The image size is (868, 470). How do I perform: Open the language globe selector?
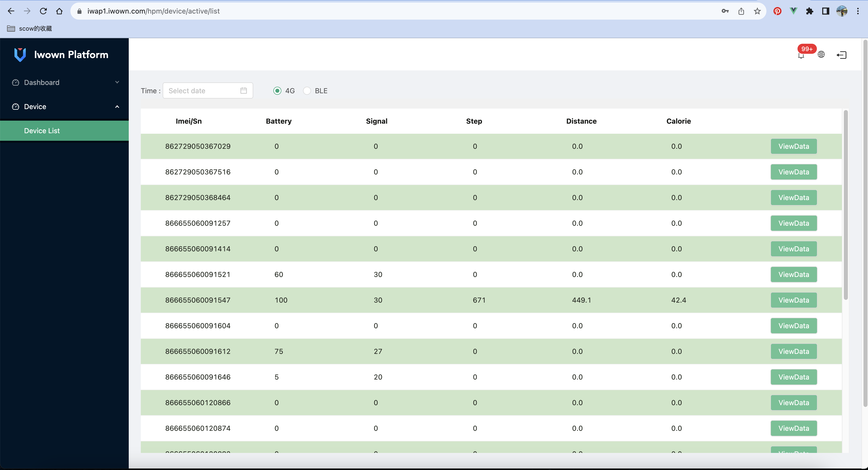point(821,54)
